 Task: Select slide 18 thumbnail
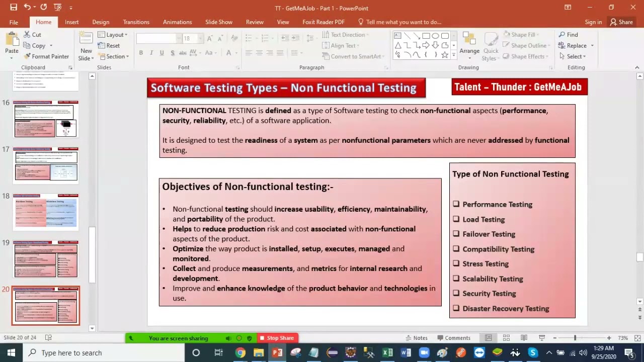46,212
